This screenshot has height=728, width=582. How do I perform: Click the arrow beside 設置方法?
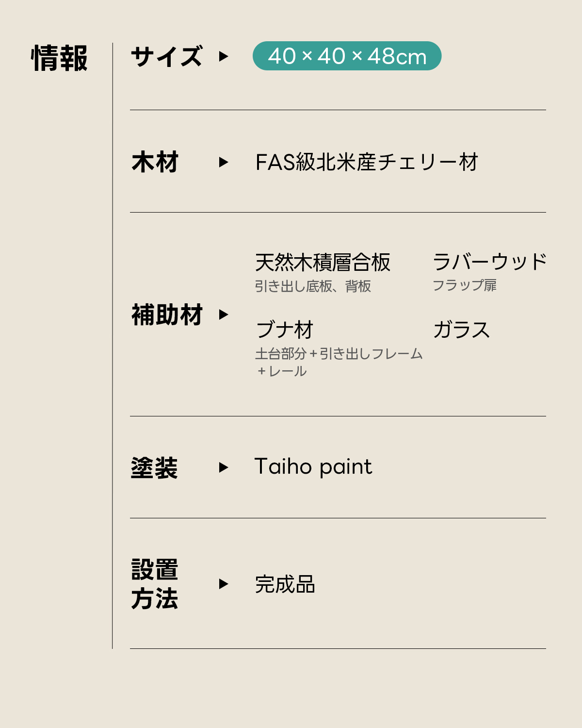223,584
